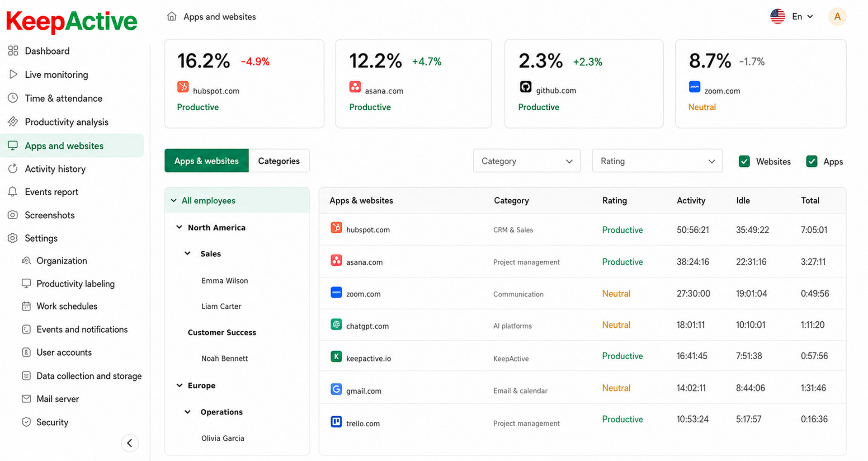The height and width of the screenshot is (461, 868).
Task: Collapse the All employees tree node
Action: (174, 200)
